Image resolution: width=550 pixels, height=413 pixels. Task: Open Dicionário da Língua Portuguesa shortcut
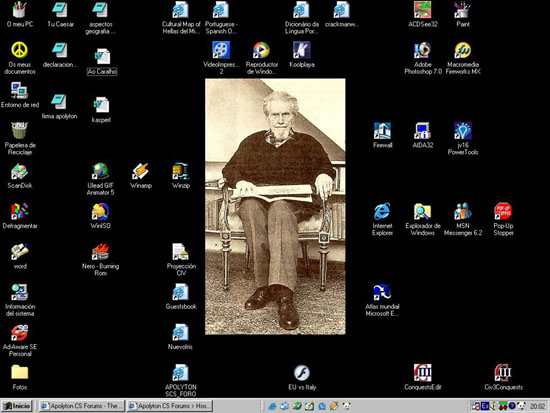click(302, 10)
